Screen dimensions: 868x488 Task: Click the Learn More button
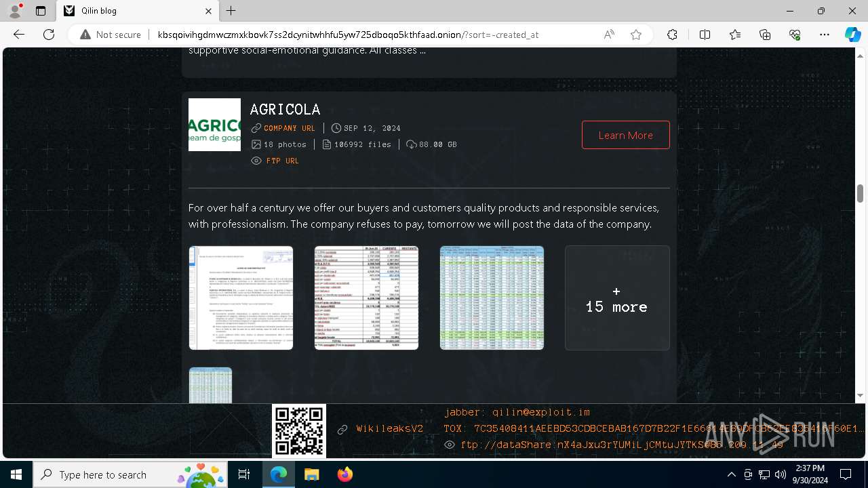626,135
